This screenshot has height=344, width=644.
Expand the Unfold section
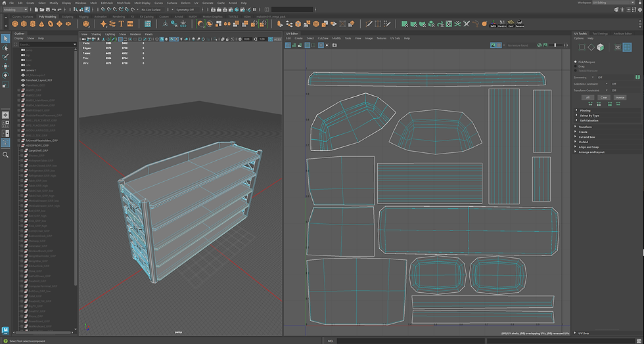click(x=584, y=141)
